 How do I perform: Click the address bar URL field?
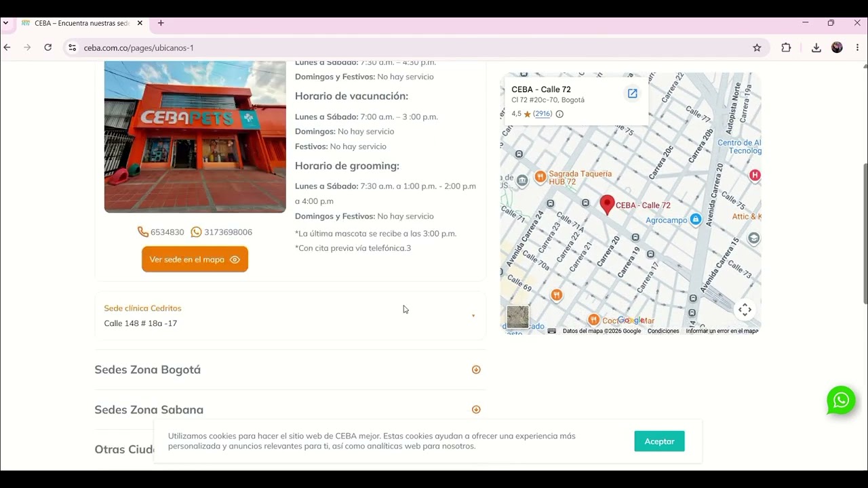pos(414,47)
